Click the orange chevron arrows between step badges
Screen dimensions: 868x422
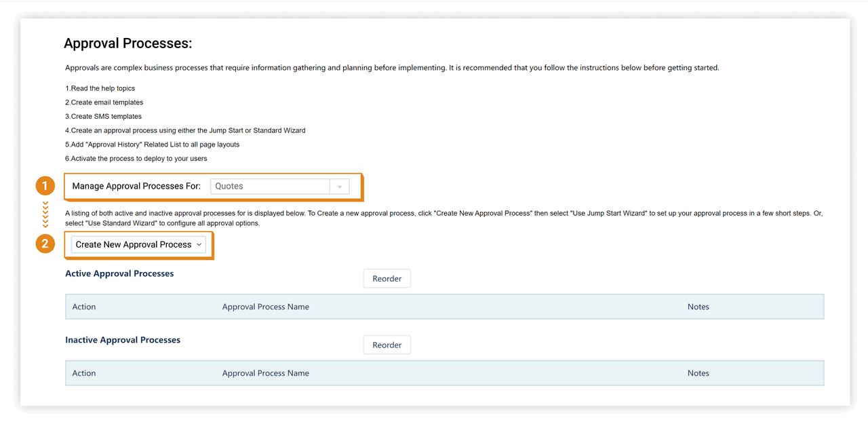(x=45, y=214)
